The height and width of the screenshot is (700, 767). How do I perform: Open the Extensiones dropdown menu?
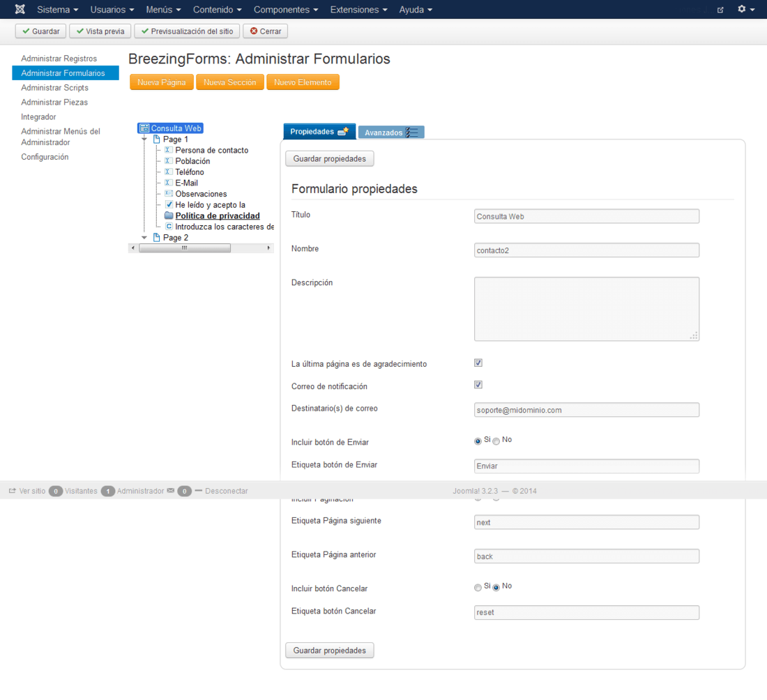click(358, 9)
